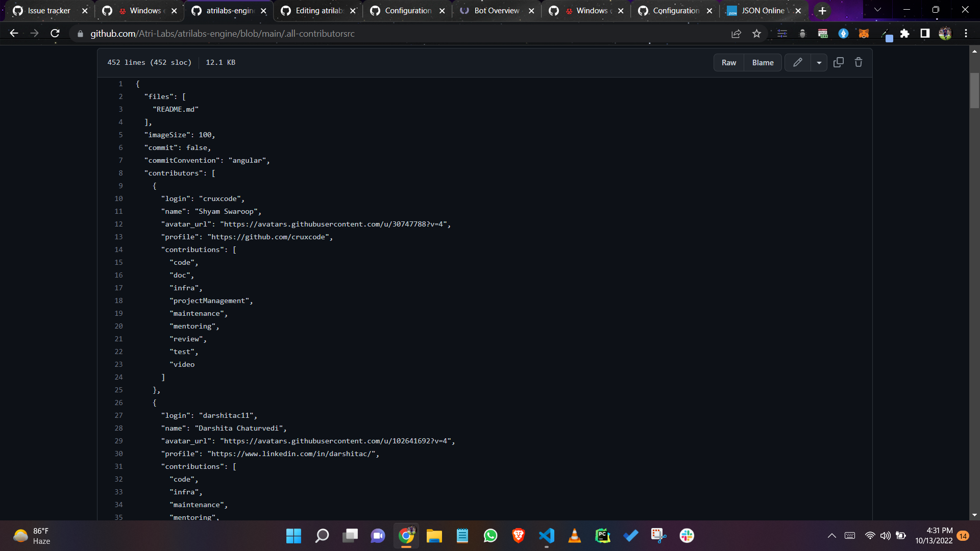Delete the .all-contributorsrc file via trash icon
Viewport: 980px width, 551px height.
(859, 62)
